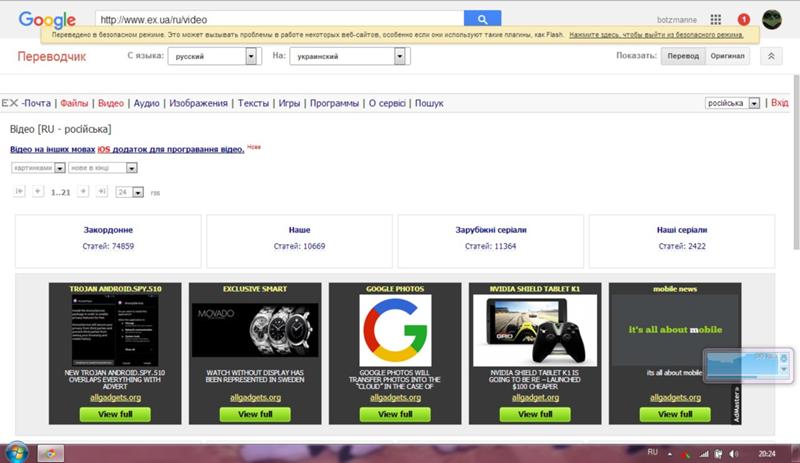The height and width of the screenshot is (463, 800).
Task: Open source language dropdown (русский)
Action: [214, 56]
